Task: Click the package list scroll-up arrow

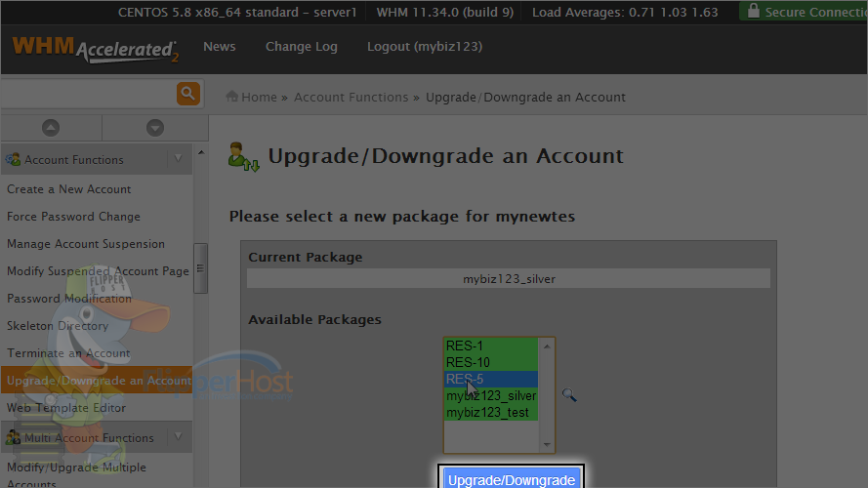Action: point(547,346)
